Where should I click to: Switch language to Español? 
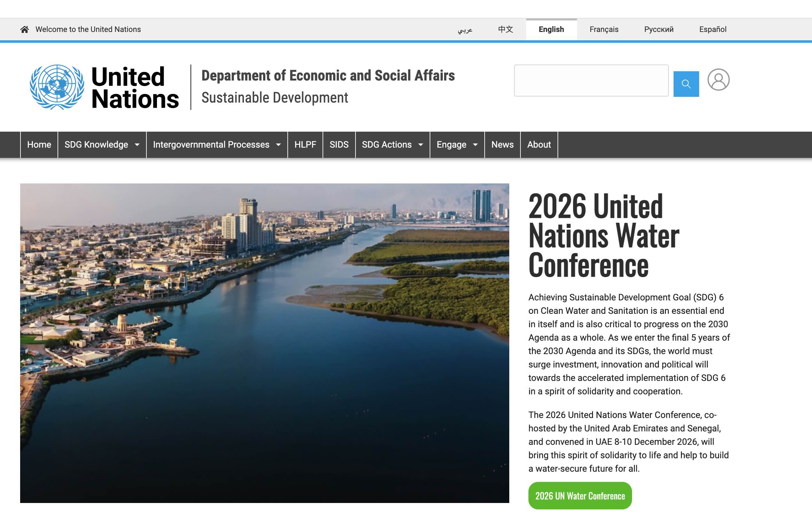point(713,30)
